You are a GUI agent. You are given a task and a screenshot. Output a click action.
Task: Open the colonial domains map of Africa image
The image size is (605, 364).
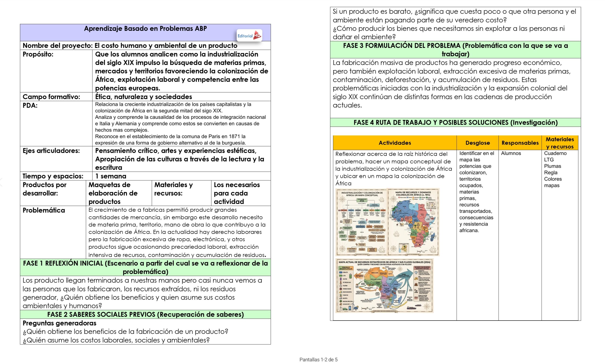(x=413, y=222)
